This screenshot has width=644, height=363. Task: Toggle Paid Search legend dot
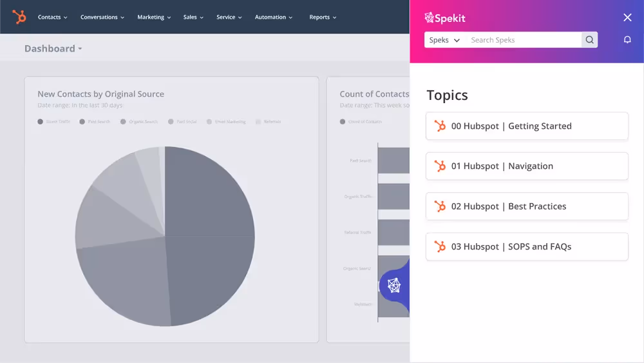82,122
